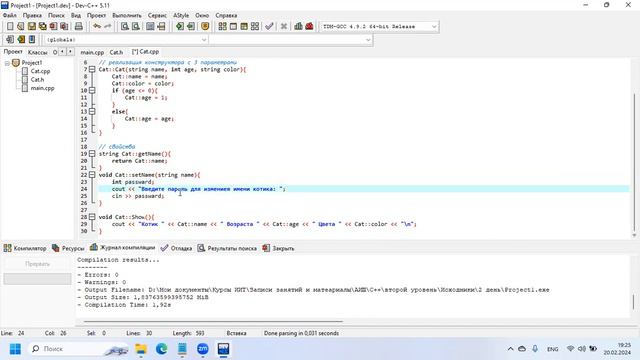The width and height of the screenshot is (640, 360).
Task: Open the Компилятор bottom tab
Action: pos(25,248)
